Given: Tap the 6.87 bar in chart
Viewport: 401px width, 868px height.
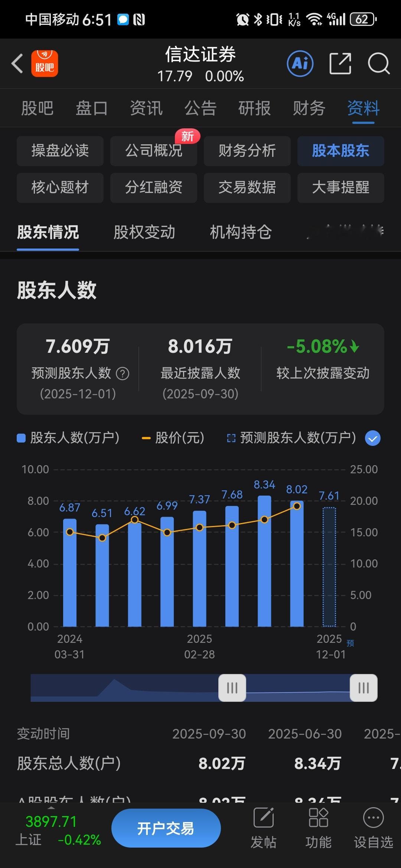Looking at the screenshot, I should [70, 572].
